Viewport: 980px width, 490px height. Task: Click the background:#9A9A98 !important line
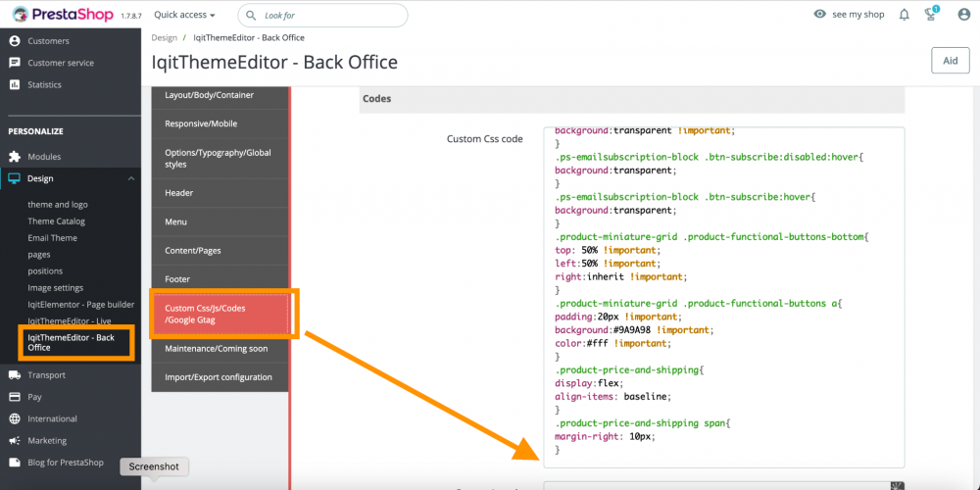point(634,330)
